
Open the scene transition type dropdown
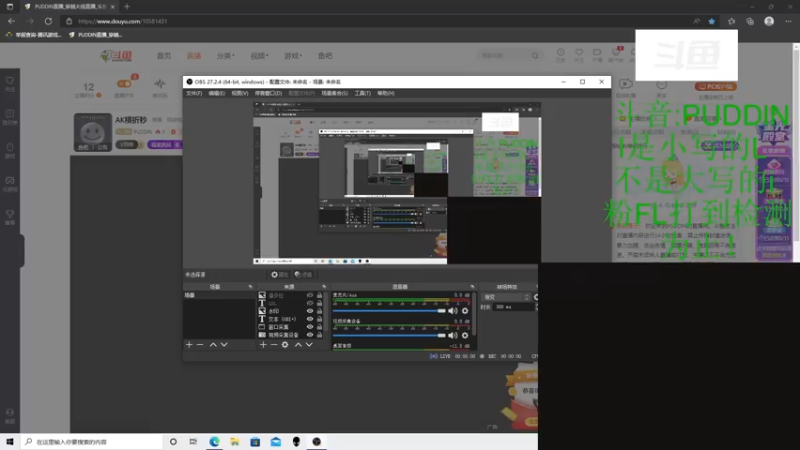tap(506, 297)
